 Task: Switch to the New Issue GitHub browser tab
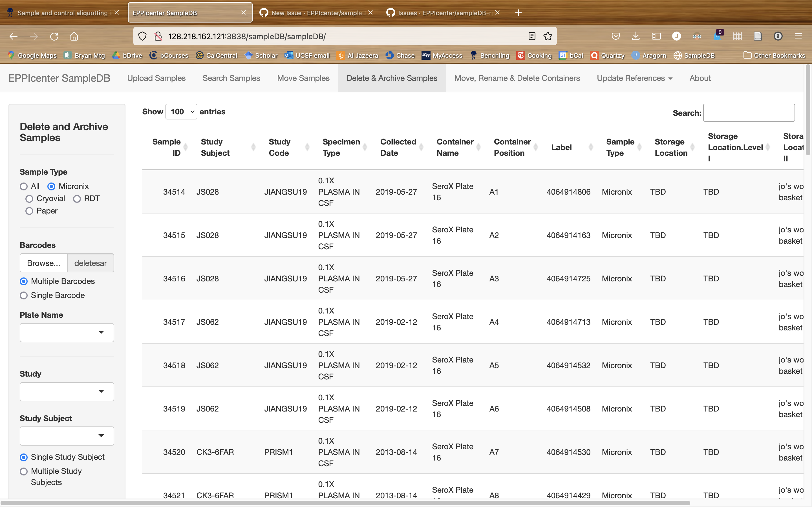click(x=314, y=13)
